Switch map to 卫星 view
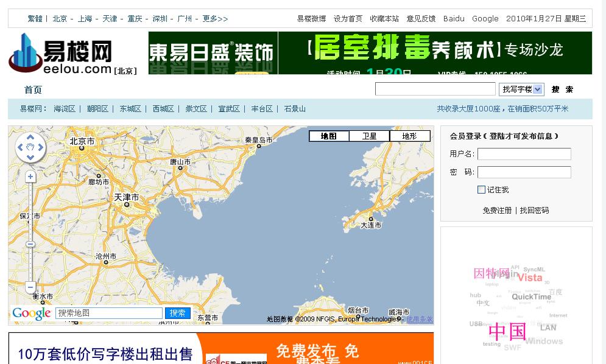 tap(370, 136)
